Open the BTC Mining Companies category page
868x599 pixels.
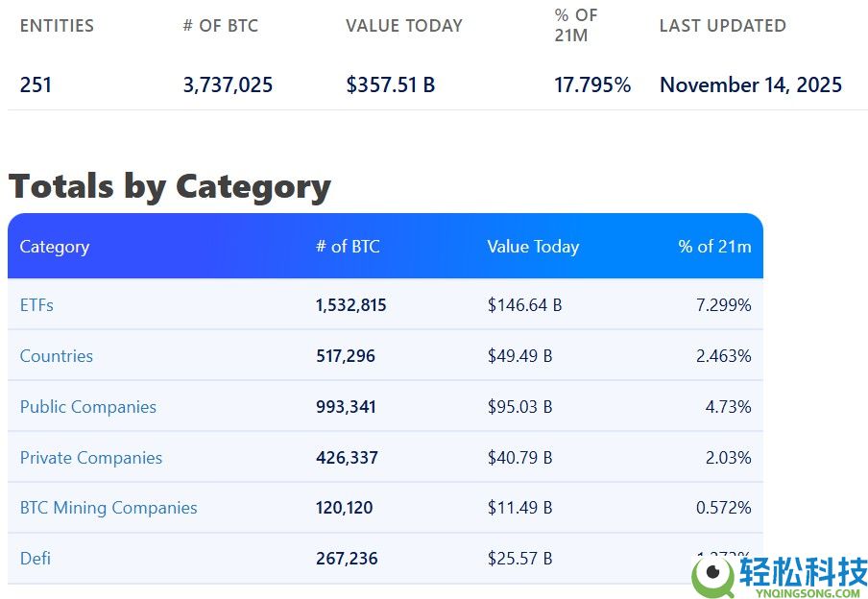click(x=108, y=508)
